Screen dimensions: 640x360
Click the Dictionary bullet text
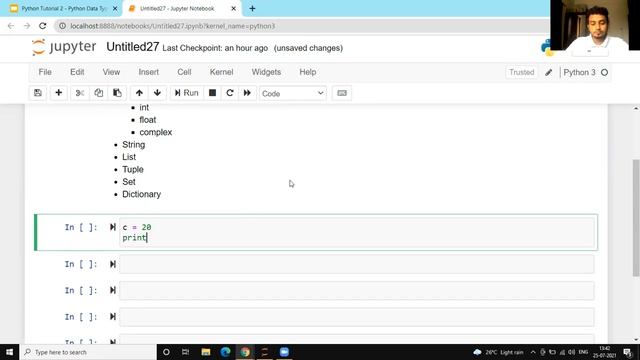click(x=141, y=194)
